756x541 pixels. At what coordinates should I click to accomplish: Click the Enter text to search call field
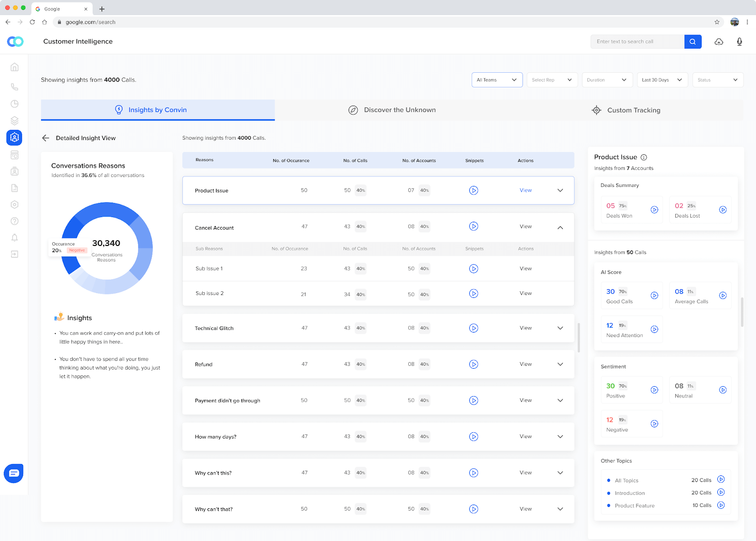[x=637, y=42]
